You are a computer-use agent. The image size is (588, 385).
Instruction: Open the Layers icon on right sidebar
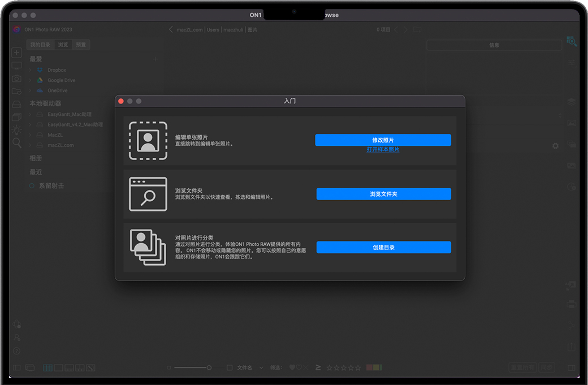[572, 102]
